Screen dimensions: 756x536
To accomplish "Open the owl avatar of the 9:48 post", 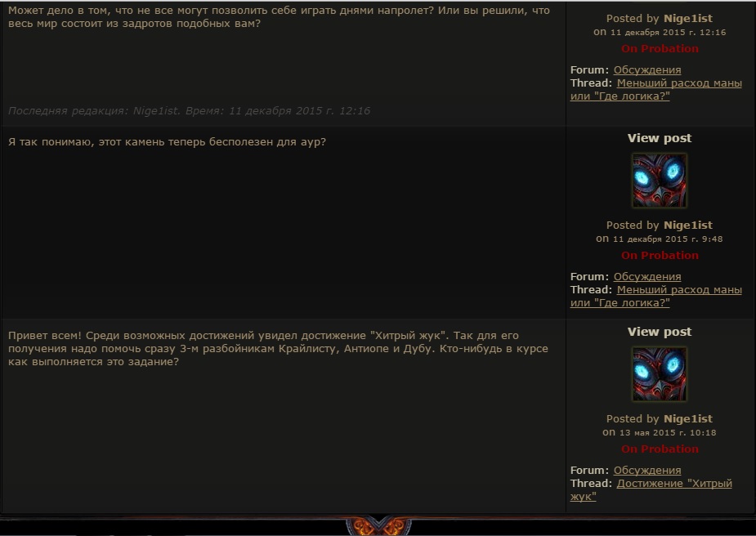I will 659,181.
